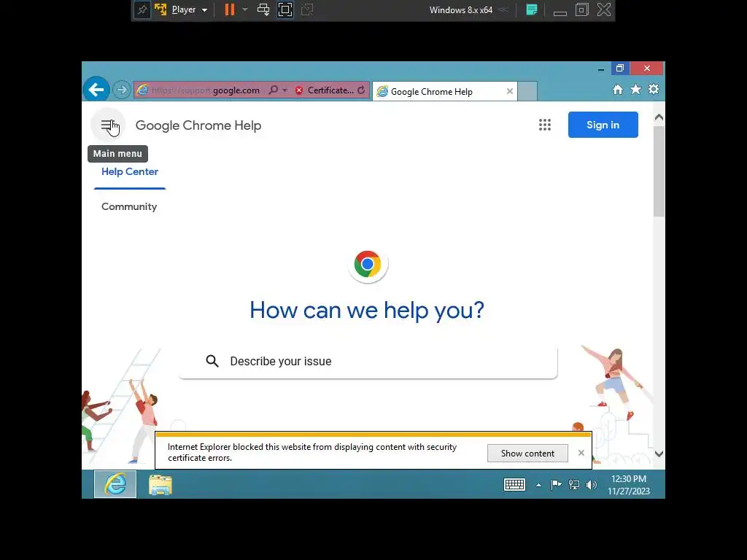Open a new tab in Internet Explorer
The height and width of the screenshot is (560, 747).
pyautogui.click(x=527, y=91)
